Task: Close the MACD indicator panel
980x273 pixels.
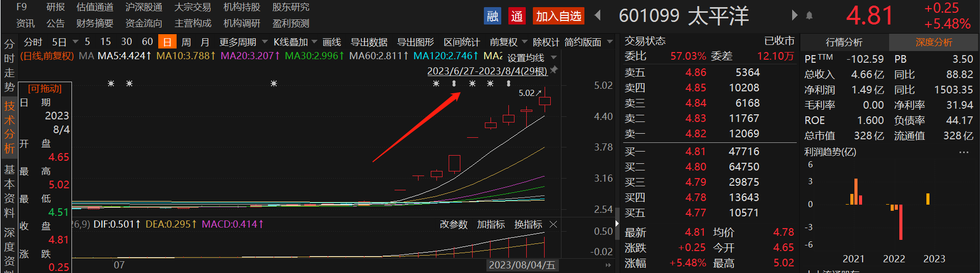Action: pos(553,225)
